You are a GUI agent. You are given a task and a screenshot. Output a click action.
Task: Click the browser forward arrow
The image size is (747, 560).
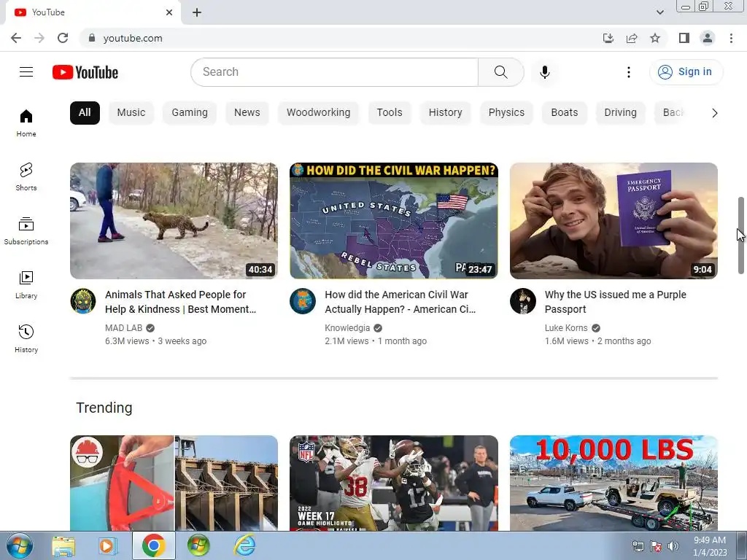[39, 38]
